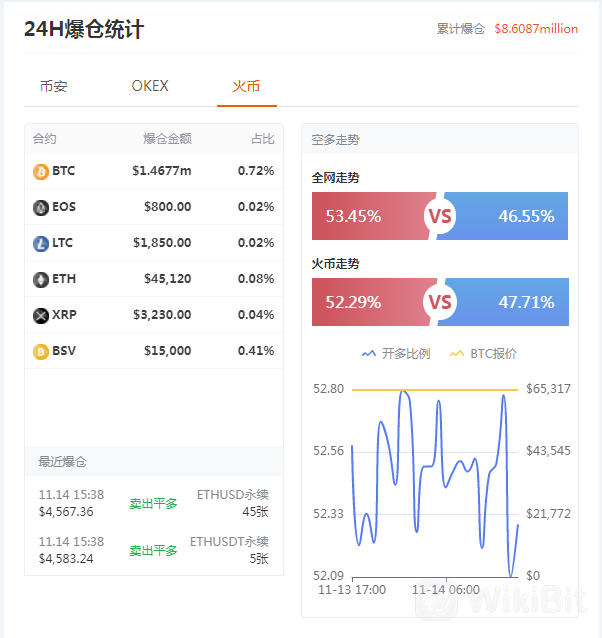Click the XRP share 0.04%
Viewport: 602px width, 638px height.
point(256,315)
